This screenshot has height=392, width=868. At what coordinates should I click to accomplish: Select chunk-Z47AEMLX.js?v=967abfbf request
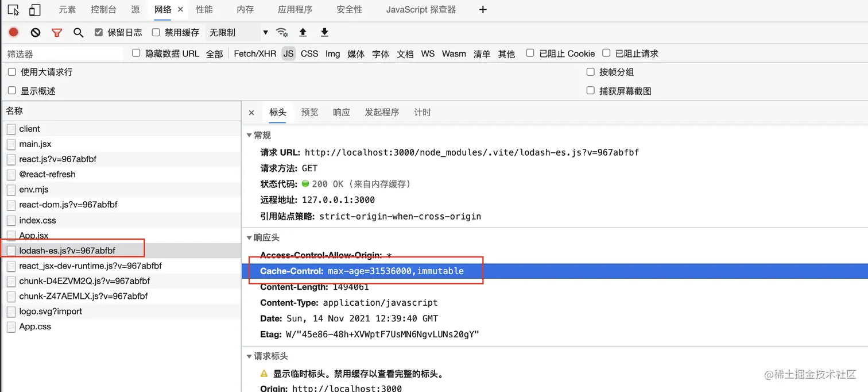121,296
